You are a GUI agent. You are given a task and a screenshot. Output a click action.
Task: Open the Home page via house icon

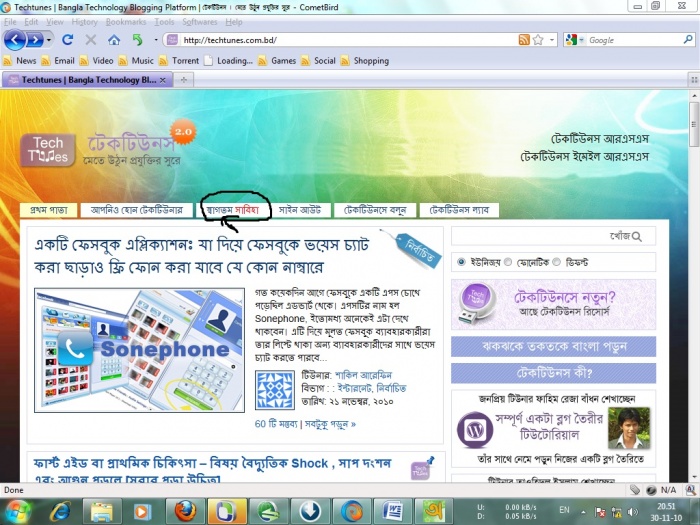click(x=114, y=40)
